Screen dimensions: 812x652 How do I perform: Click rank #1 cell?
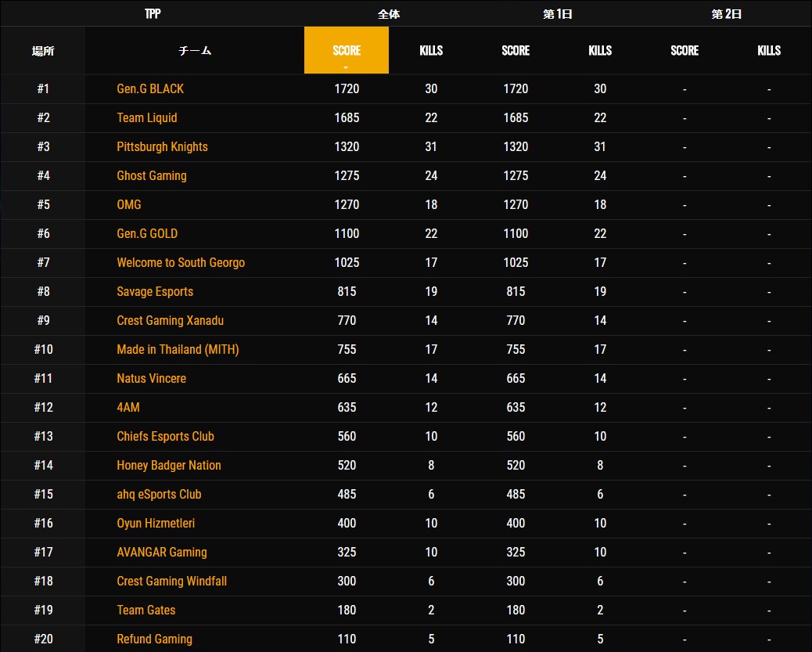[x=43, y=88]
